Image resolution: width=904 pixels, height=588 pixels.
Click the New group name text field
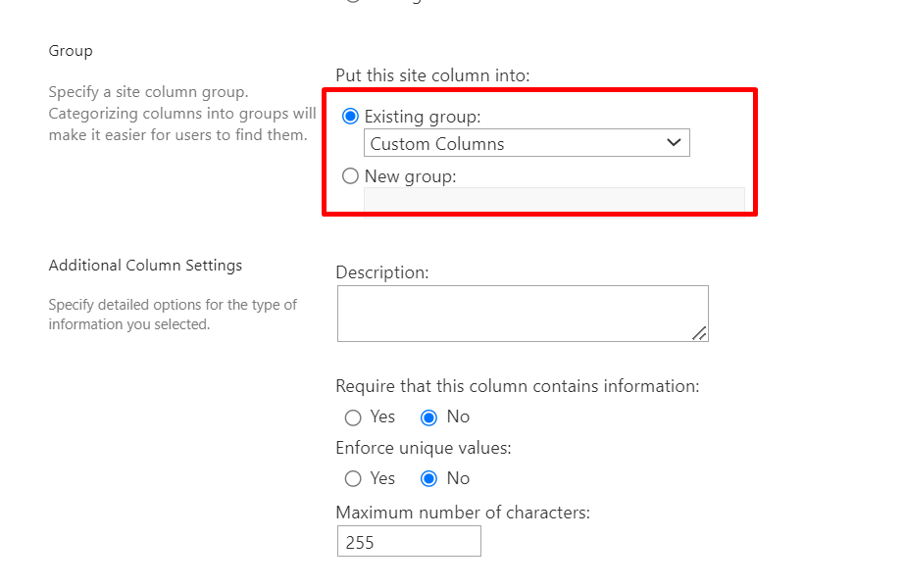click(554, 198)
